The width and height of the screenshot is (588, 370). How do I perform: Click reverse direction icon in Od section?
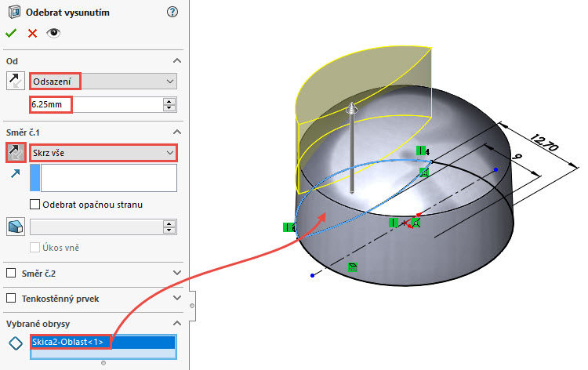(x=16, y=81)
